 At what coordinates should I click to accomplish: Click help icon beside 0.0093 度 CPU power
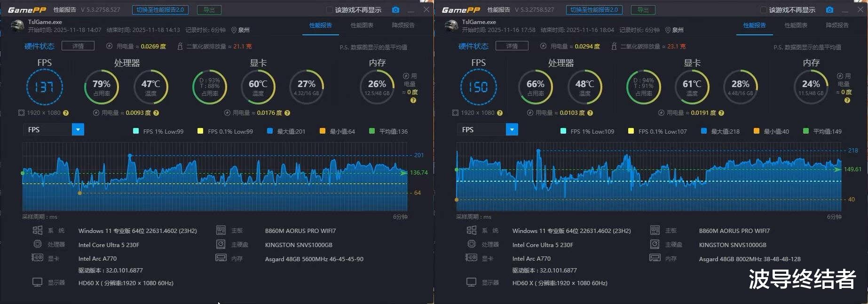pyautogui.click(x=156, y=113)
